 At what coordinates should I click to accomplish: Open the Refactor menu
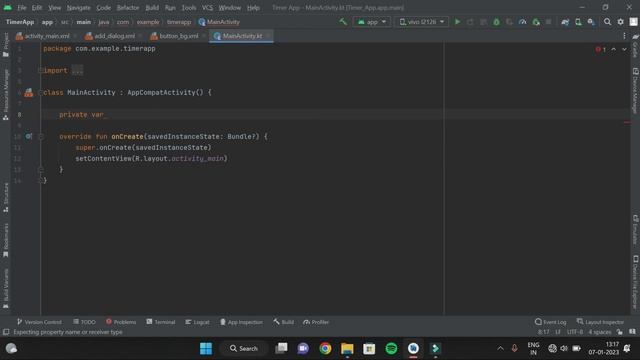click(x=128, y=8)
